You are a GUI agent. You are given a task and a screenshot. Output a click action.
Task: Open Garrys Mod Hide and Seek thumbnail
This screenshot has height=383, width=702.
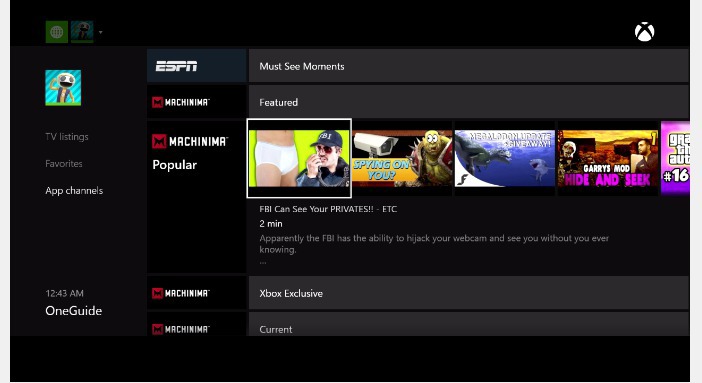point(608,158)
